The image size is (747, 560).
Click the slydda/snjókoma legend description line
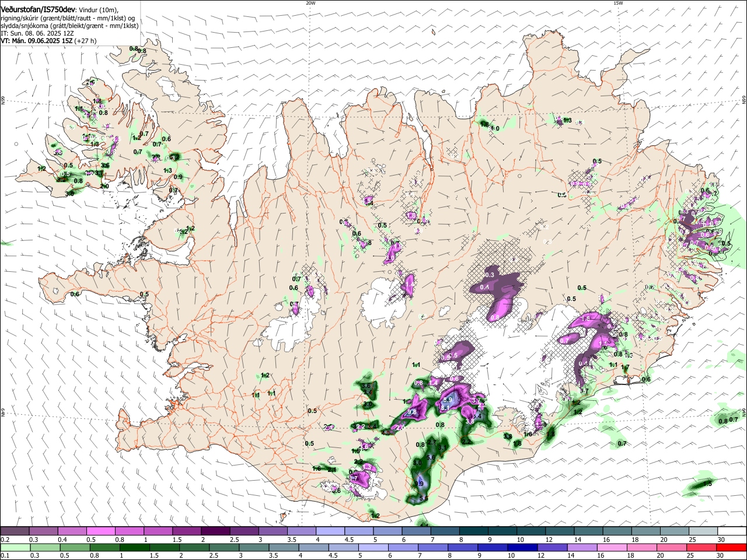click(69, 26)
